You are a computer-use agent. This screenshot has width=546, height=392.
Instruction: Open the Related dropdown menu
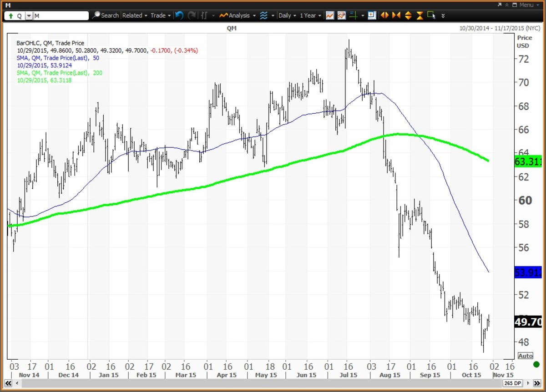pos(135,15)
